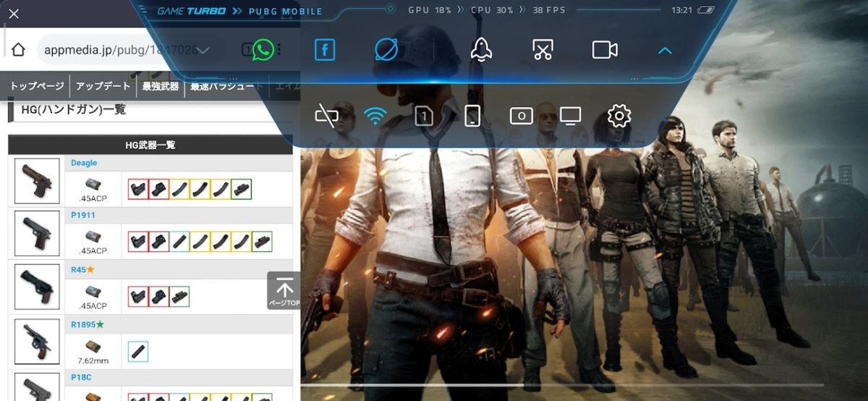Click the browser home icon
Image resolution: width=868 pixels, height=401 pixels.
19,50
